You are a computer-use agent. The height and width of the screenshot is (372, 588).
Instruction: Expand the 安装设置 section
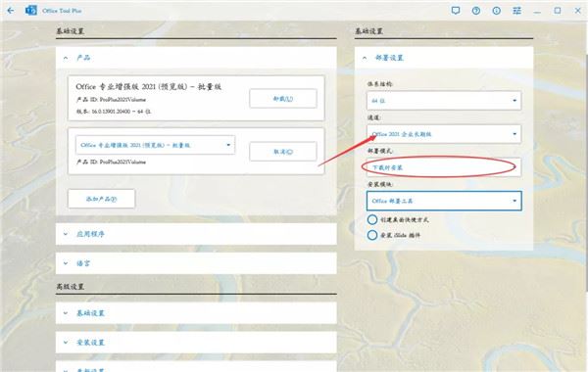(196, 342)
